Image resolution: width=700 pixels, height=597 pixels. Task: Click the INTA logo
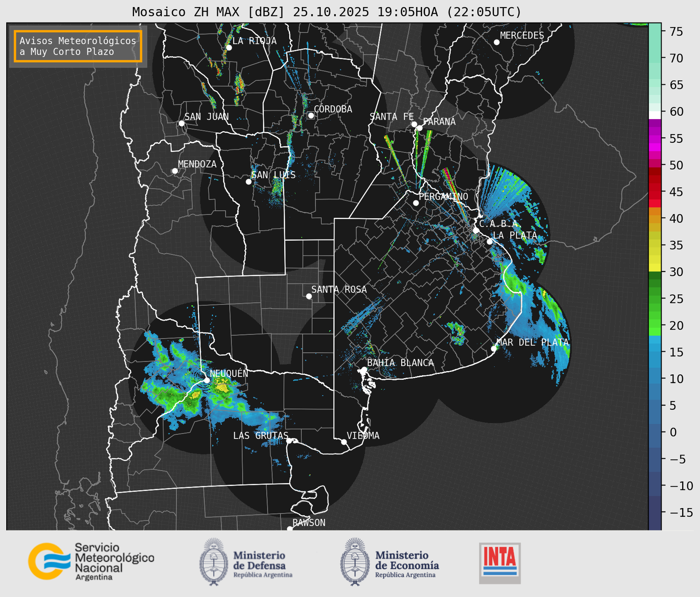[x=500, y=563]
